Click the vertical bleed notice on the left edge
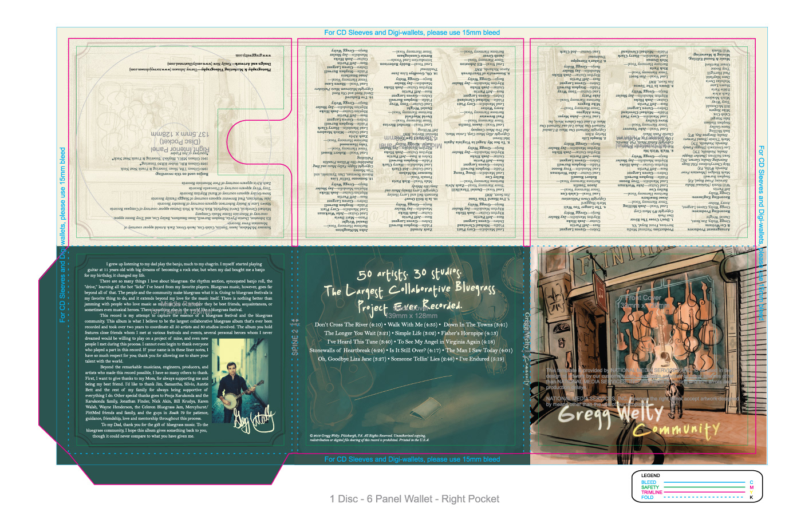The height and width of the screenshot is (532, 789). tap(63, 235)
